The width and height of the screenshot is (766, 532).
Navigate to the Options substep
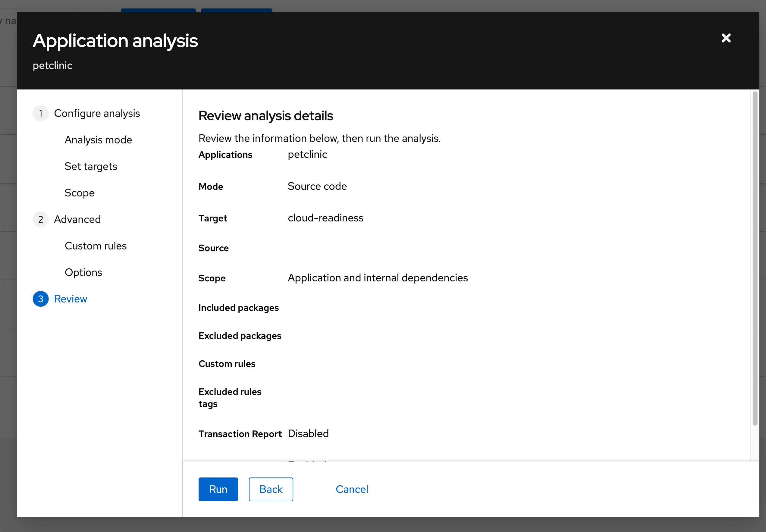coord(83,272)
